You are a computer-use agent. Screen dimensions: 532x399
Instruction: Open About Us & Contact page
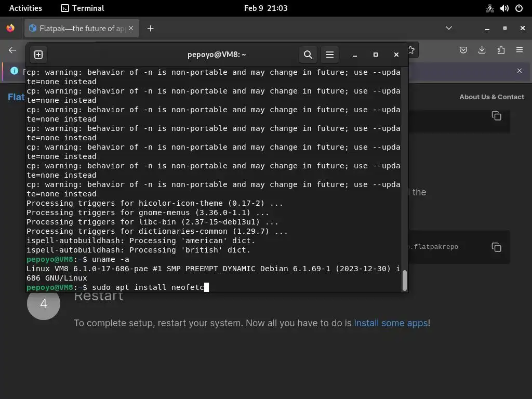(491, 97)
